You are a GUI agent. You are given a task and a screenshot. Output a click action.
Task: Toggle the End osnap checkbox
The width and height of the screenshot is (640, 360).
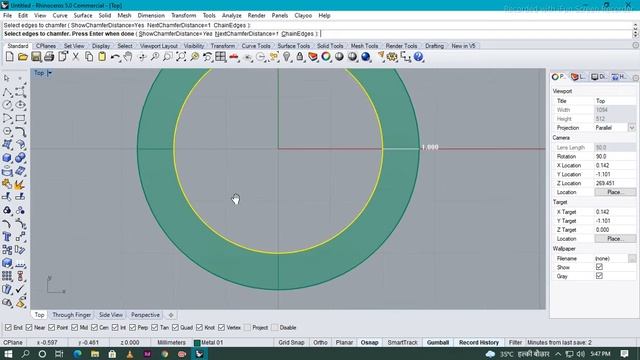(8, 327)
